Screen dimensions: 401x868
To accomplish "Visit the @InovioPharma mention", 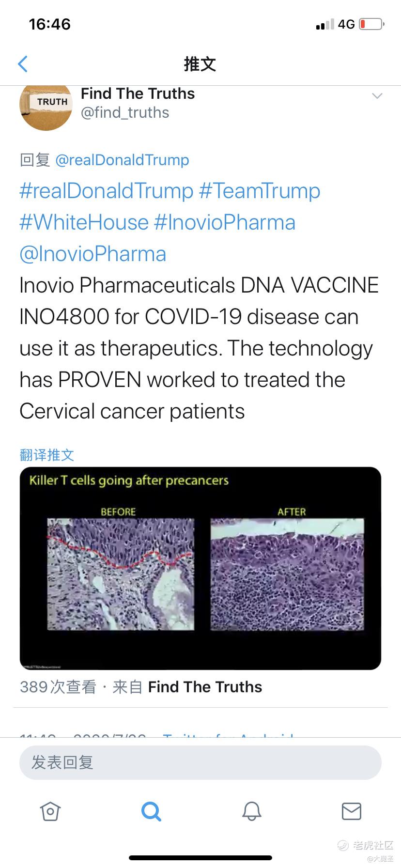I will [x=93, y=254].
